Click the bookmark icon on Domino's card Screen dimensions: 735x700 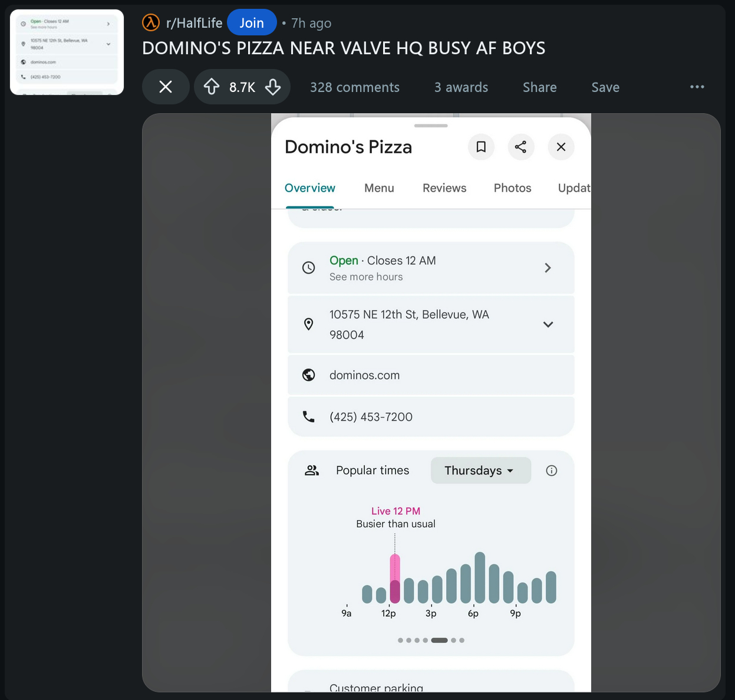(x=481, y=147)
